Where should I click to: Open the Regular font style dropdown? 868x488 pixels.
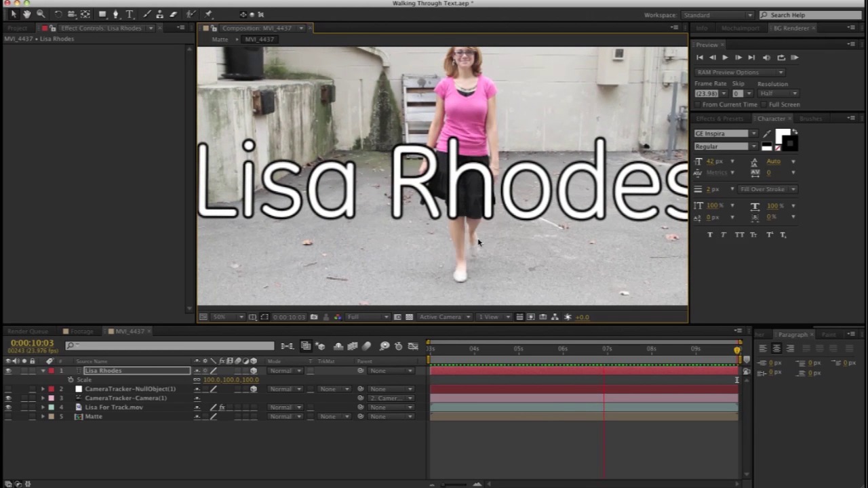tap(726, 146)
